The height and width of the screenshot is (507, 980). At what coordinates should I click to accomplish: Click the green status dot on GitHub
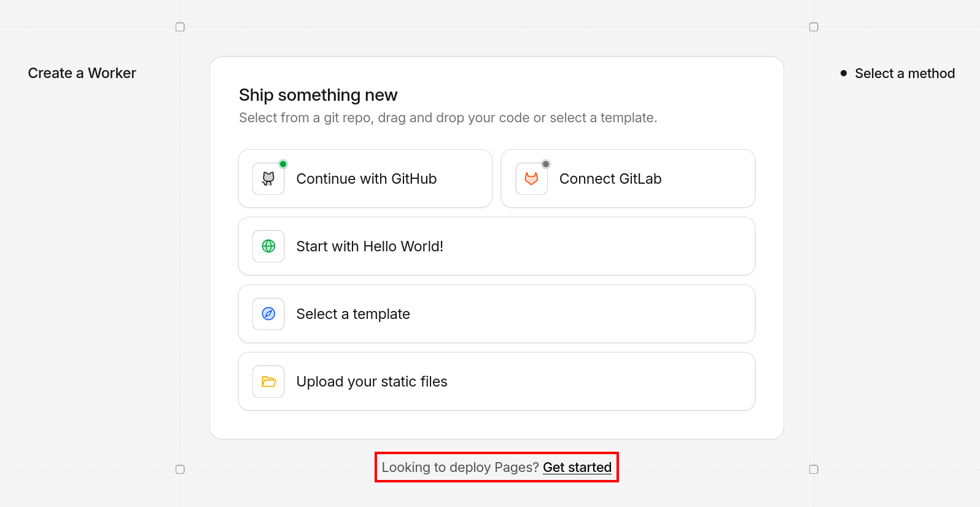tap(283, 164)
